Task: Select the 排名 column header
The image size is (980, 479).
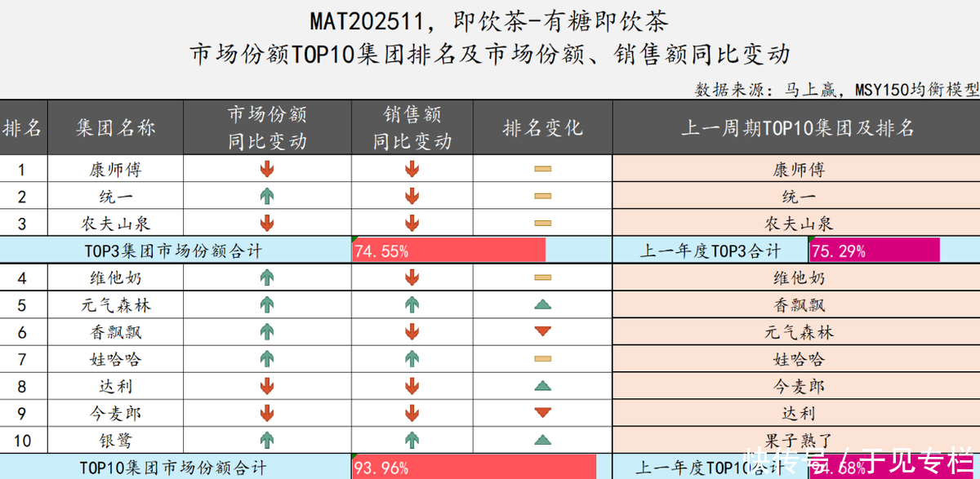Action: click(x=23, y=128)
